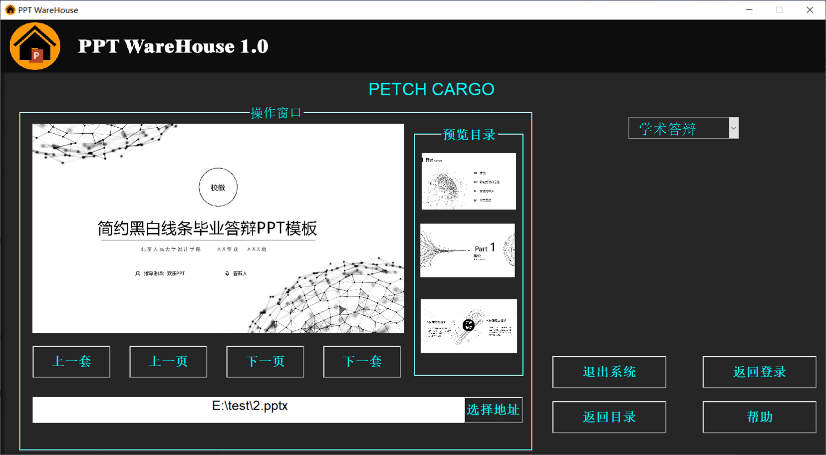Open the 帮助 help button
The width and height of the screenshot is (826, 455).
(759, 417)
